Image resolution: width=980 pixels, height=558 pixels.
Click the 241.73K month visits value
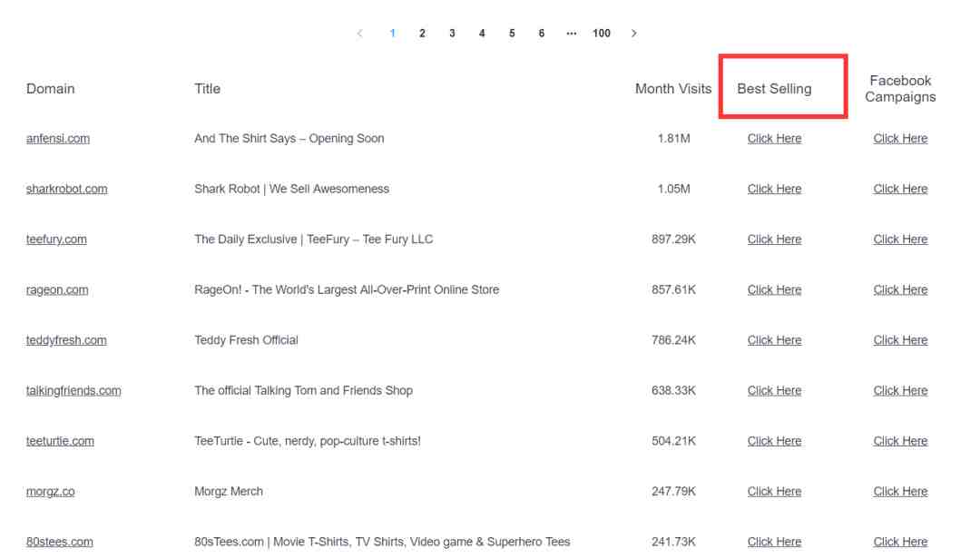click(673, 542)
